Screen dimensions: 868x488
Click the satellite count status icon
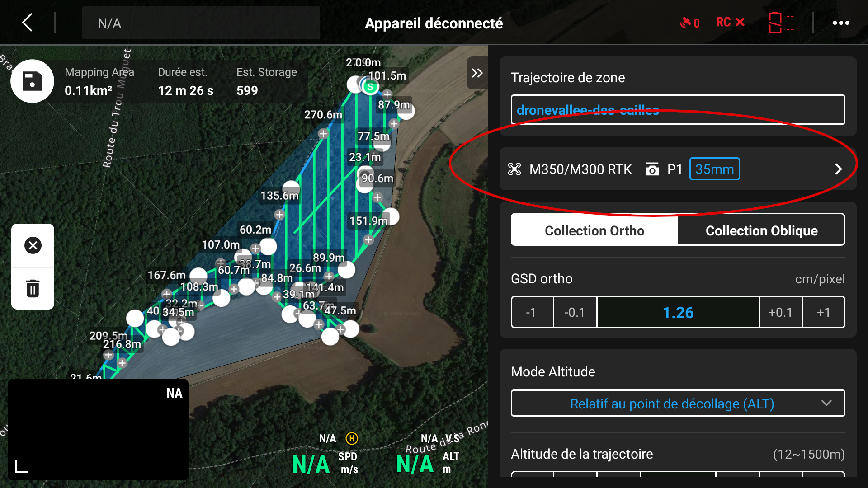tap(689, 23)
